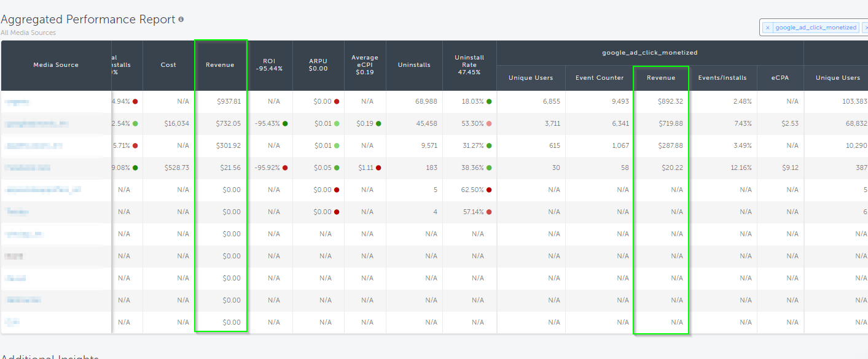Image resolution: width=868 pixels, height=359 pixels.
Task: Click the Average eCPI column header
Action: tap(365, 64)
